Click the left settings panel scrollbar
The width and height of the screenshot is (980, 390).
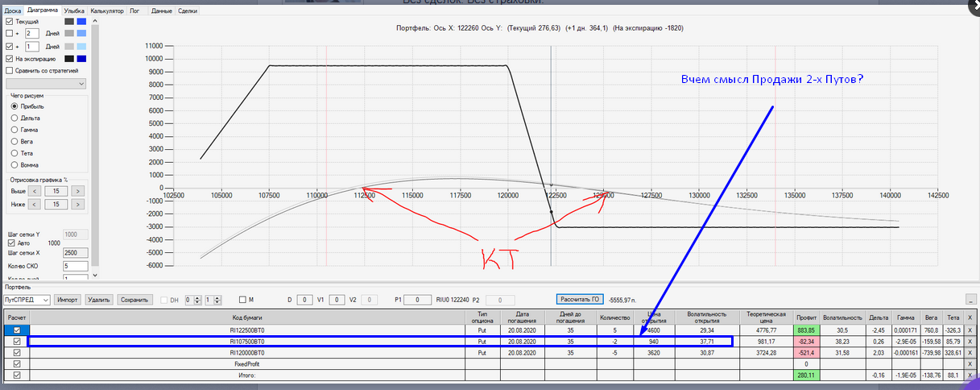tap(95, 145)
